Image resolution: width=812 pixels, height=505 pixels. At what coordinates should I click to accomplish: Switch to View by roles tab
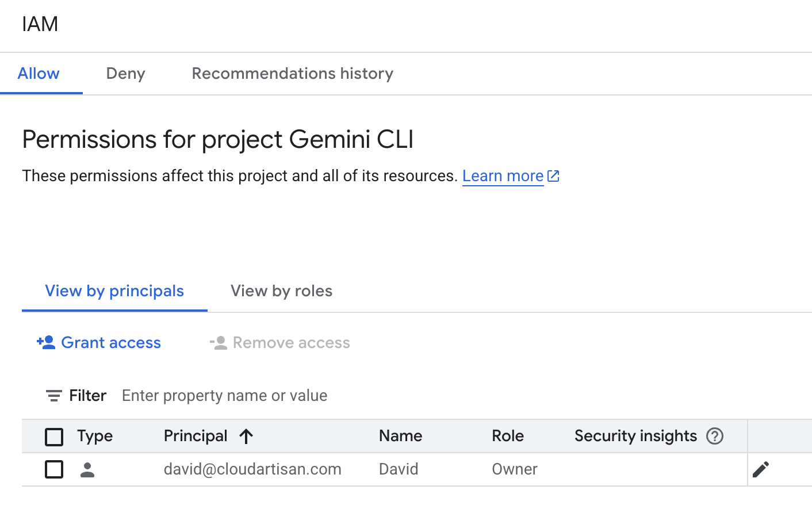[282, 291]
